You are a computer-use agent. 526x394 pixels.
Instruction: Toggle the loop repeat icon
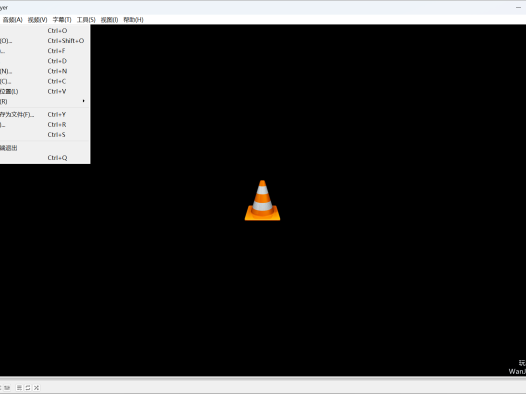click(x=28, y=388)
